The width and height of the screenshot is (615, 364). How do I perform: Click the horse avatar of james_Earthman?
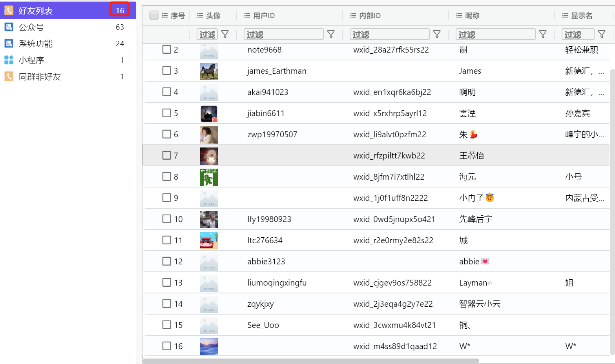pos(209,71)
